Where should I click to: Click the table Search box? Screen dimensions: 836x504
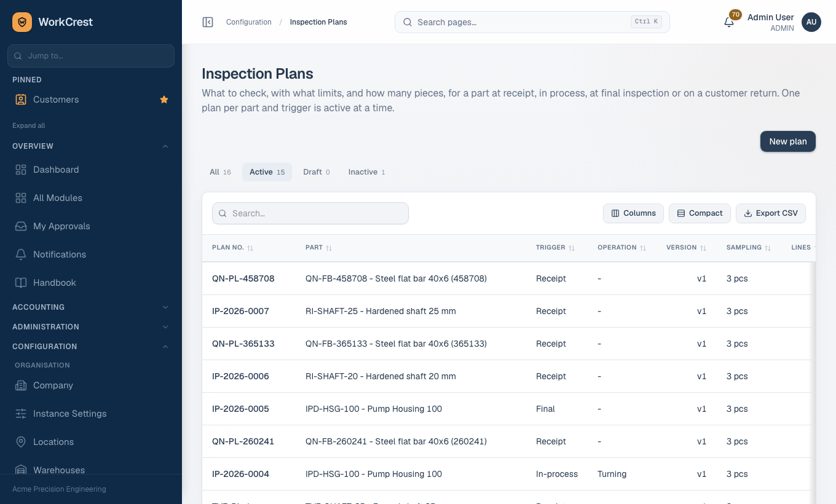[310, 213]
